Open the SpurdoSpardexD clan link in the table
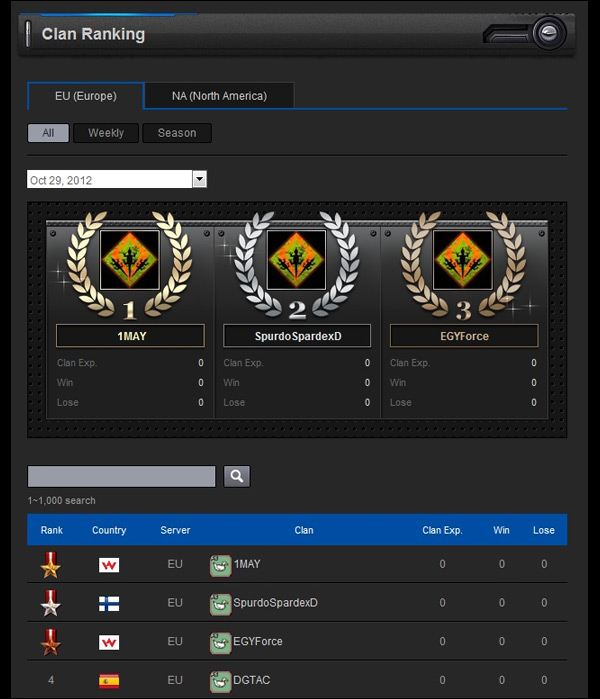 [x=275, y=603]
